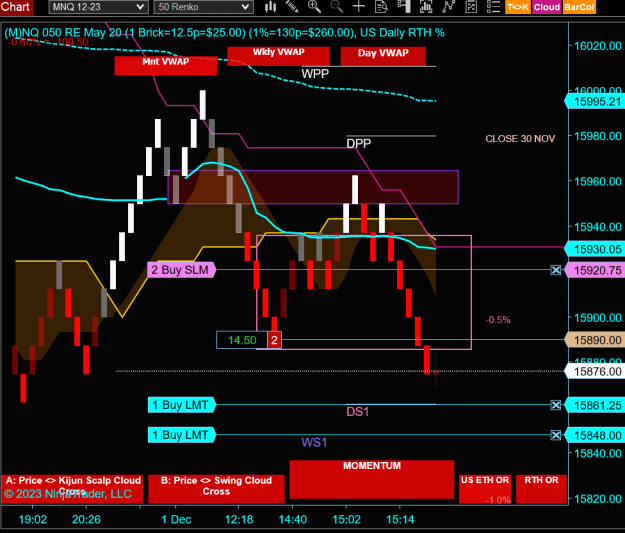Click the 15890.00 entry price marker
Viewport: 625px width, 533px height.
[595, 340]
